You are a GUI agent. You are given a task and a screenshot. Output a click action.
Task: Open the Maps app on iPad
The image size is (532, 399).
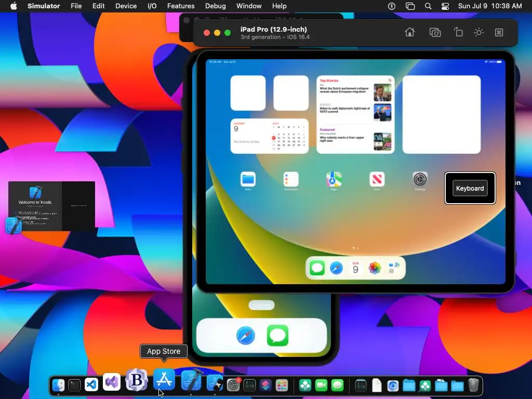[x=334, y=179]
